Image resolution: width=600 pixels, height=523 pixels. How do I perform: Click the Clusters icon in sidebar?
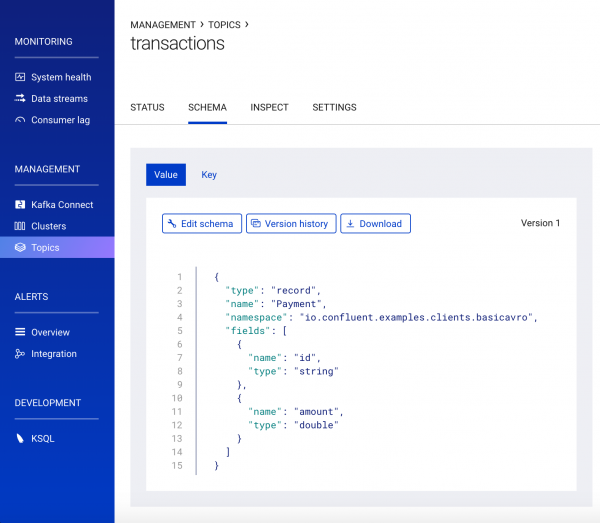(x=20, y=226)
